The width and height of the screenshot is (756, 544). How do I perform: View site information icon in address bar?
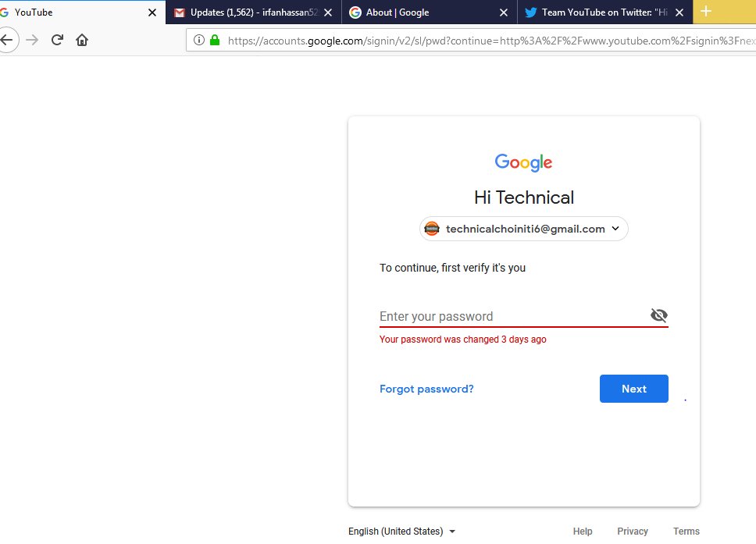198,40
